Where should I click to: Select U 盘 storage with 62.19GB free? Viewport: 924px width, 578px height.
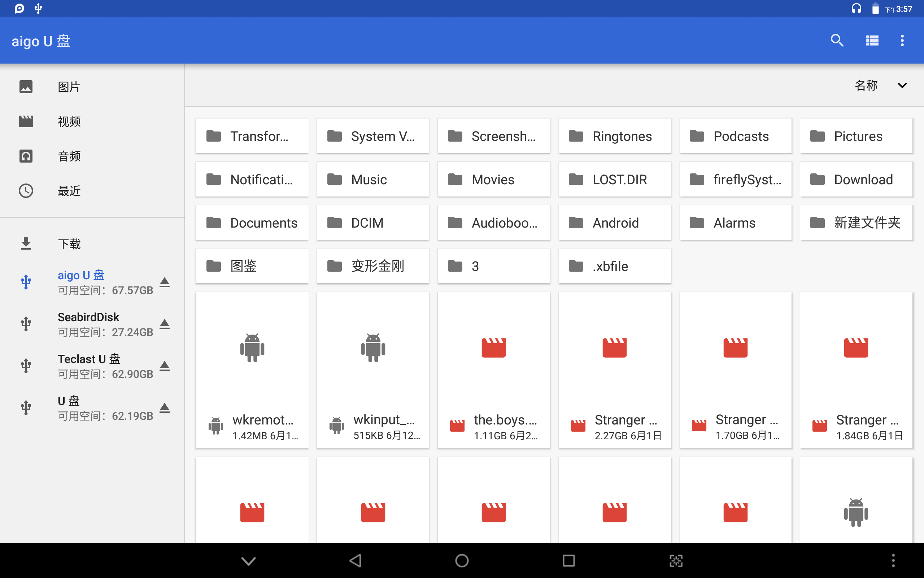pyautogui.click(x=92, y=408)
